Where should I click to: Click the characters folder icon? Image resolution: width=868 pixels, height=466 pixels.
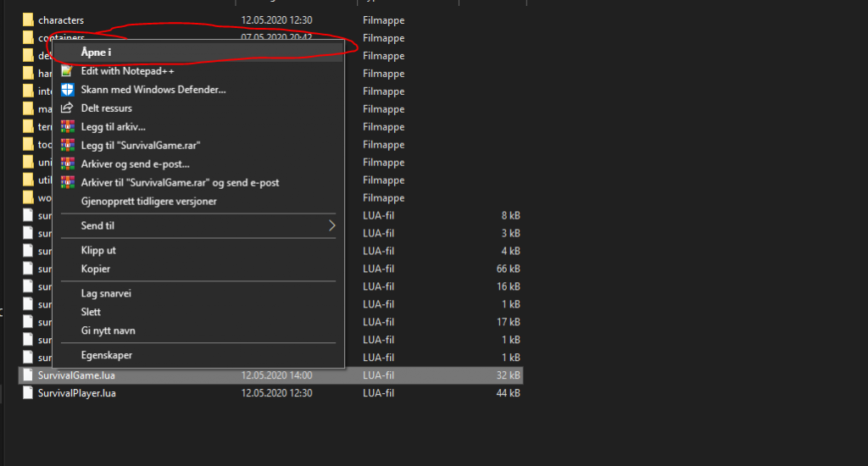tap(28, 19)
